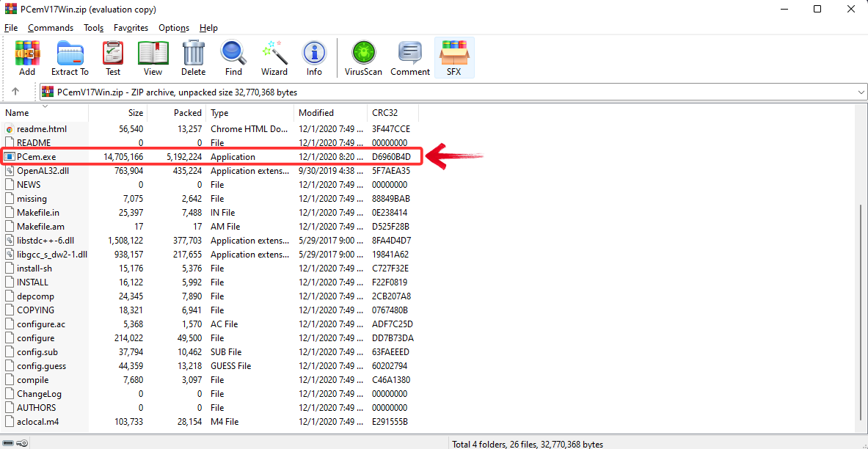Show archive Info
Viewport: 868px width, 449px height.
click(x=314, y=58)
